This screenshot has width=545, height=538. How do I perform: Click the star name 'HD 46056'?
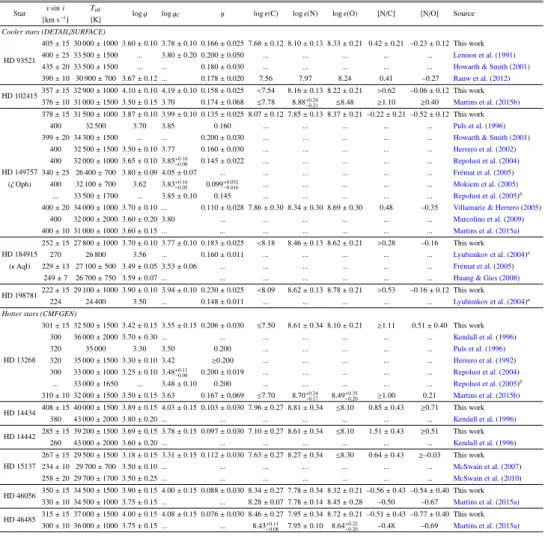pyautogui.click(x=19, y=496)
